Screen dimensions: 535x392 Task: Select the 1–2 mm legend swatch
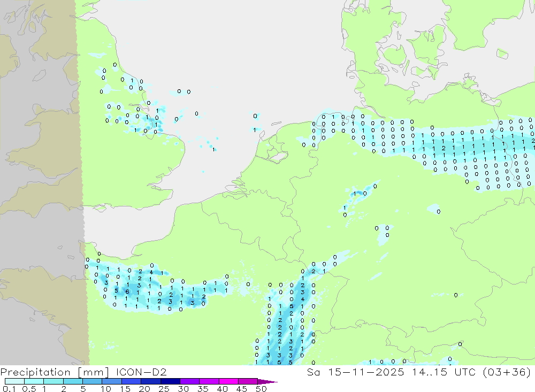pos(53,381)
